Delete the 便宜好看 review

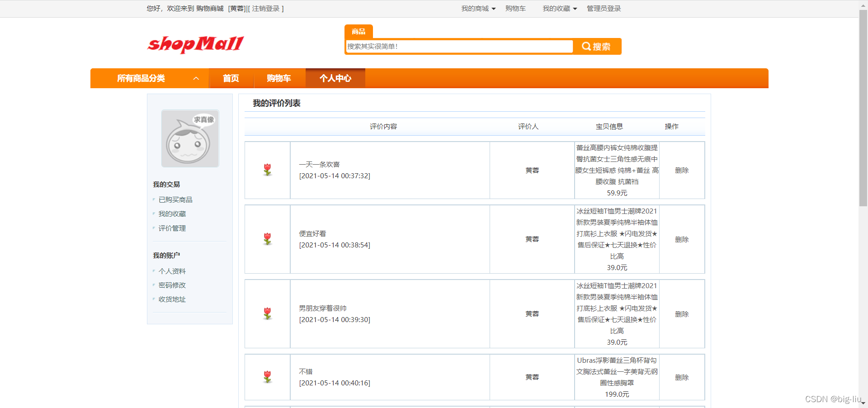pyautogui.click(x=682, y=239)
